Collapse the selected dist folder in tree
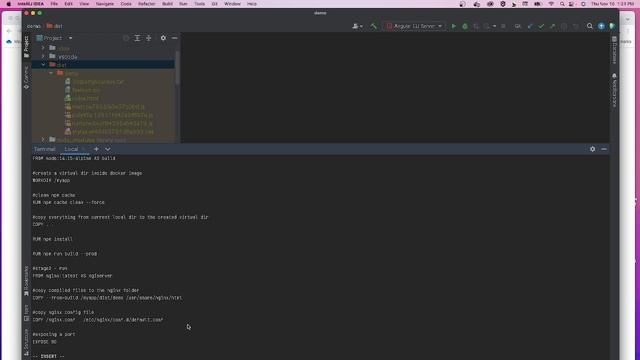The height and width of the screenshot is (360, 640). (43, 64)
